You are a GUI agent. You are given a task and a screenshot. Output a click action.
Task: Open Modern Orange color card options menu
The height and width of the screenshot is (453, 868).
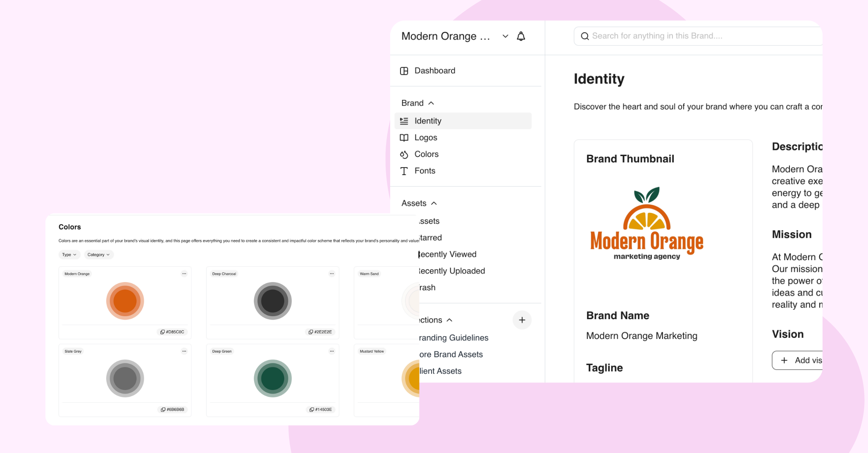click(184, 274)
